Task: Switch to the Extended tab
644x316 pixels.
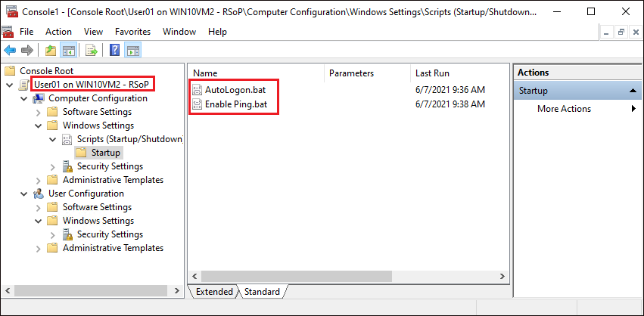Action: click(x=214, y=292)
